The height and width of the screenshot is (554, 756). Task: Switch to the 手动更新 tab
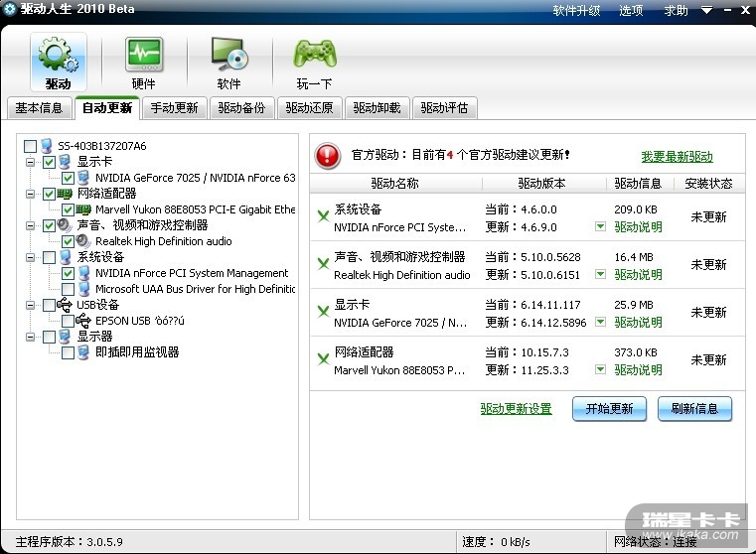(174, 108)
